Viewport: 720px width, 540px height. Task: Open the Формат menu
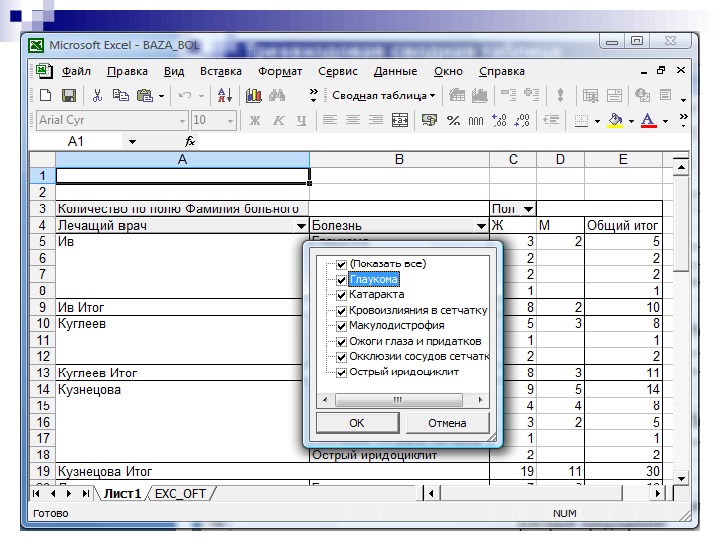(280, 71)
